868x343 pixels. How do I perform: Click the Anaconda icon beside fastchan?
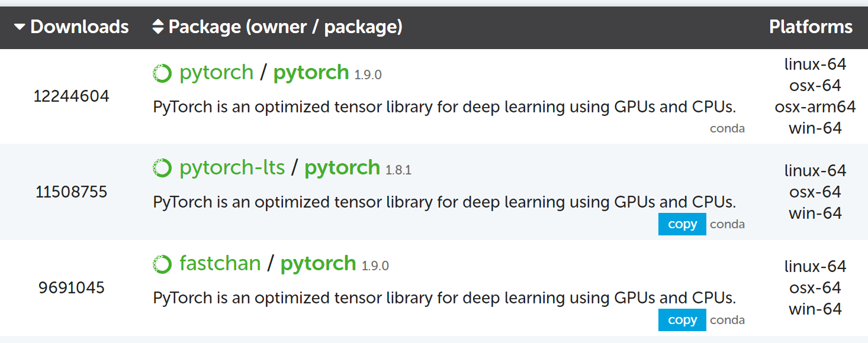point(162,264)
